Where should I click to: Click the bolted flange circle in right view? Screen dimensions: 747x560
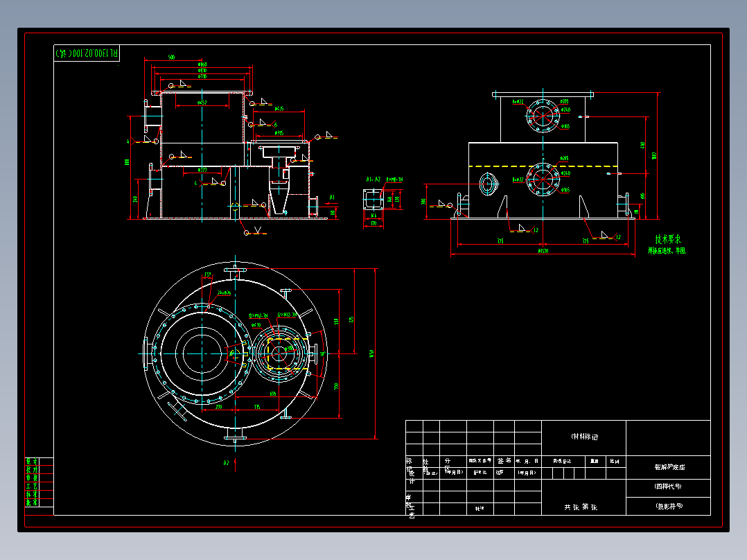tap(542, 114)
